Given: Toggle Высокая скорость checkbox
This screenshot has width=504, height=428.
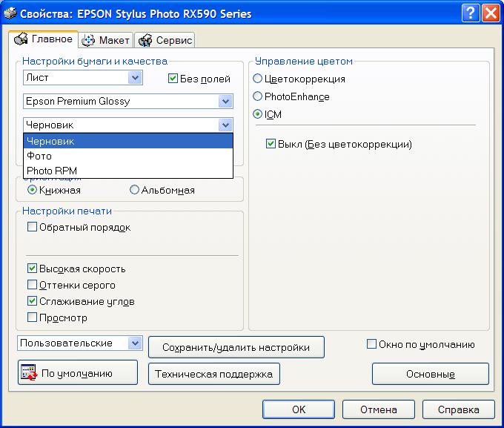Looking at the screenshot, I should tap(32, 268).
